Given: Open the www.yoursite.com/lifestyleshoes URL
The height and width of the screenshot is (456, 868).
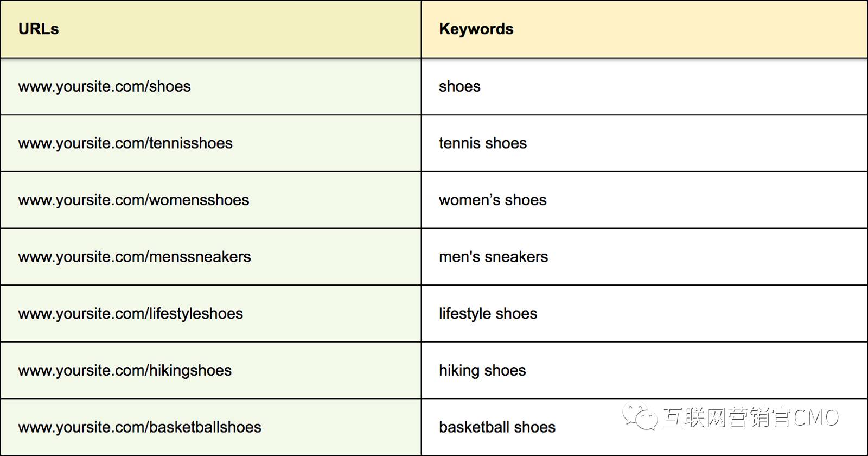Looking at the screenshot, I should point(131,314).
